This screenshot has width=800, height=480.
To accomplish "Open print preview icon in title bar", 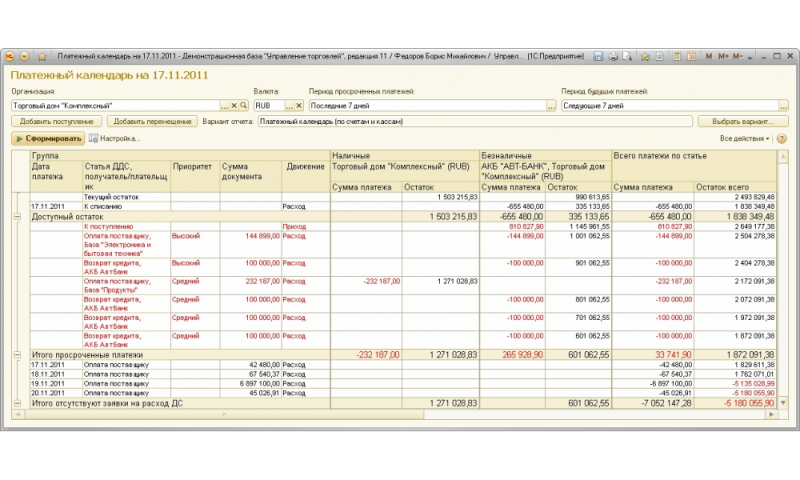I will [x=628, y=57].
